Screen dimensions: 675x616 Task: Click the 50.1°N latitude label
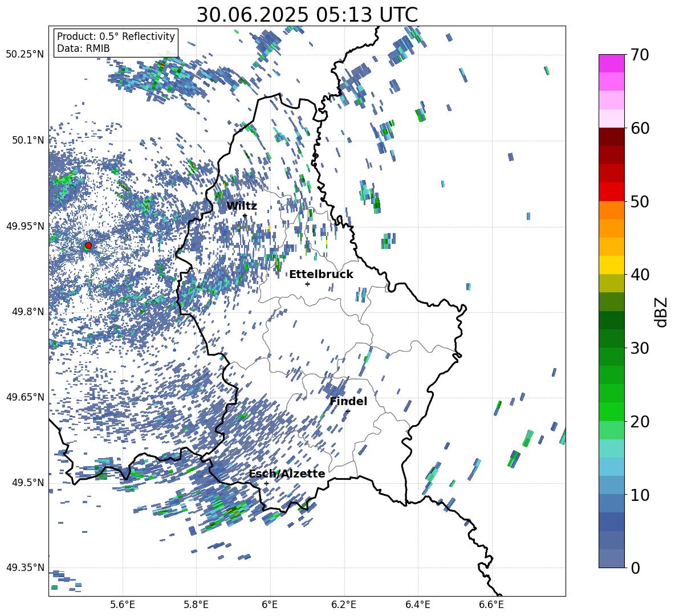pyautogui.click(x=28, y=140)
